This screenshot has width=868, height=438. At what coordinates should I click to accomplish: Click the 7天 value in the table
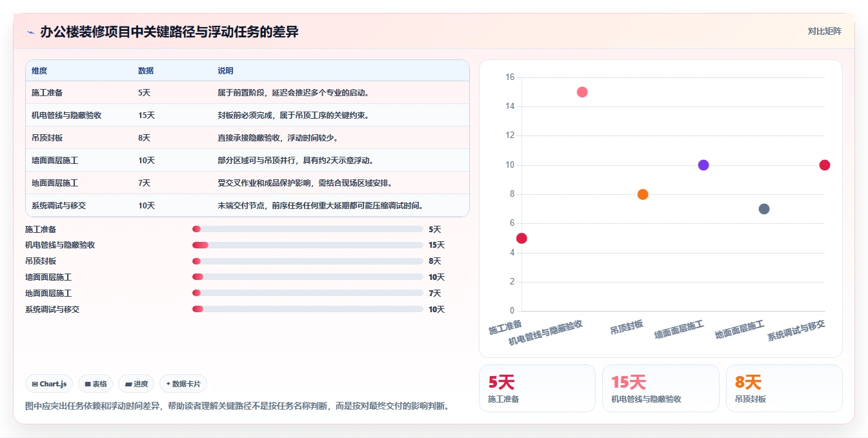tap(144, 183)
